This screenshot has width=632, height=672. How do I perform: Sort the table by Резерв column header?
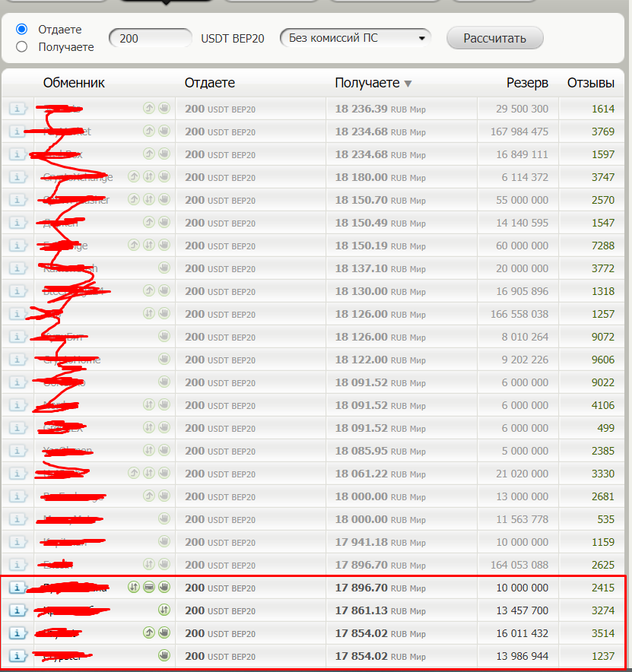[x=527, y=83]
